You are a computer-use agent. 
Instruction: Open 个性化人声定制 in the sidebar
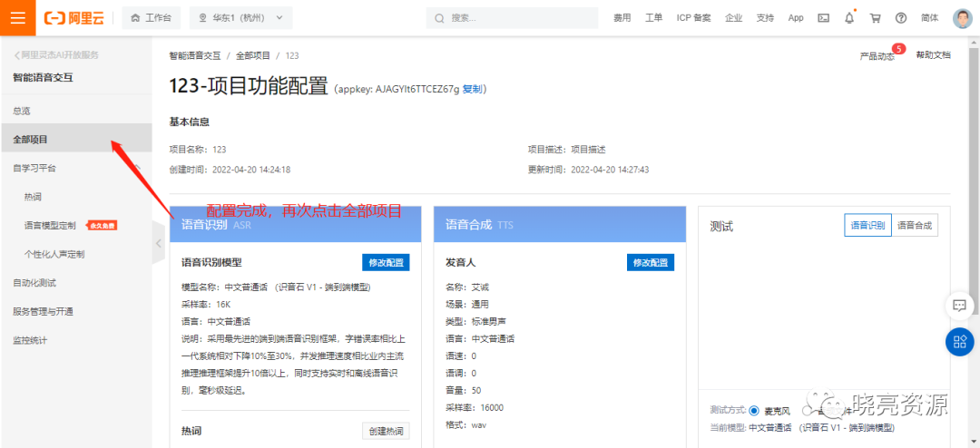tap(54, 254)
